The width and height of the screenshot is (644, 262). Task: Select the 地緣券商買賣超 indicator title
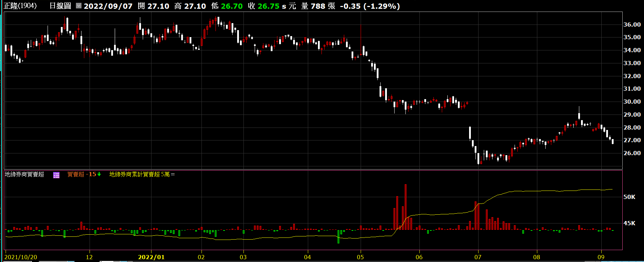pos(24,174)
